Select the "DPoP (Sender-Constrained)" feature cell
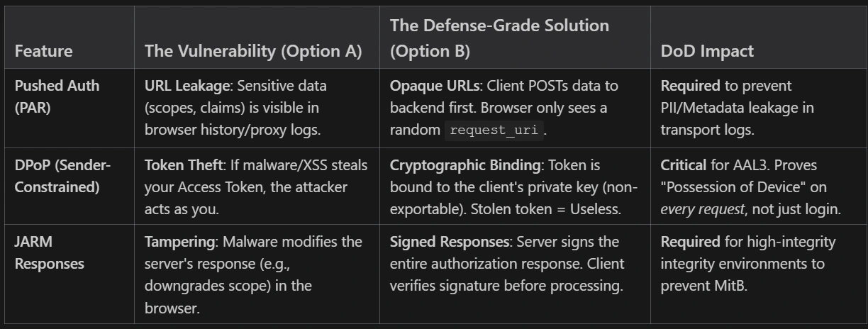This screenshot has height=329, width=868. tap(63, 176)
